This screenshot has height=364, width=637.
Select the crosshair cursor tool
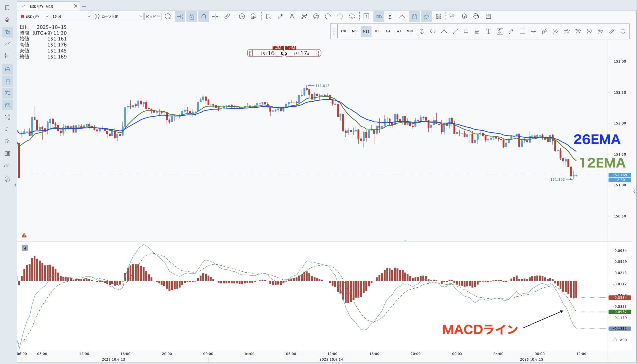[x=215, y=16]
